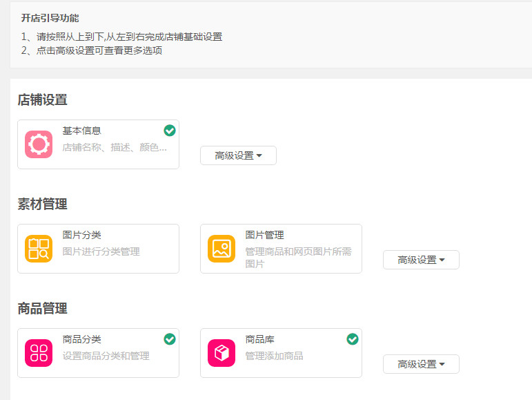Image resolution: width=532 pixels, height=400 pixels.
Task: Click the 商品管理 section heading
Action: tap(42, 308)
